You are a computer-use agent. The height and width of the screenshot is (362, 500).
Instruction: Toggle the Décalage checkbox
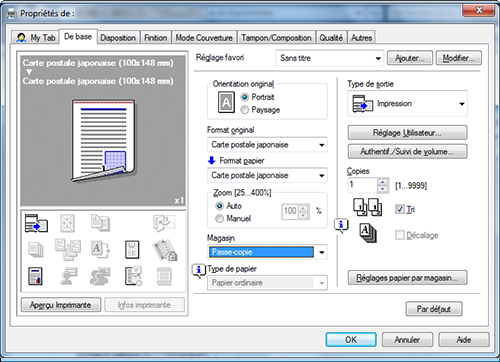pos(400,235)
